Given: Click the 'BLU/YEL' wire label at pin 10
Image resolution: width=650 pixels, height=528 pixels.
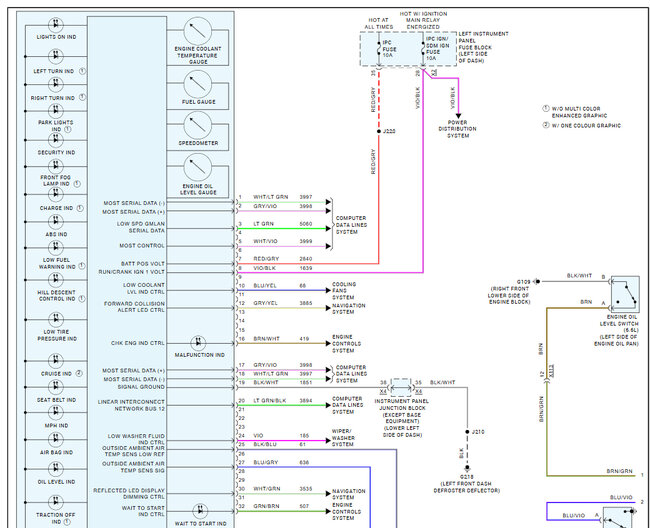Looking at the screenshot, I should (265, 286).
